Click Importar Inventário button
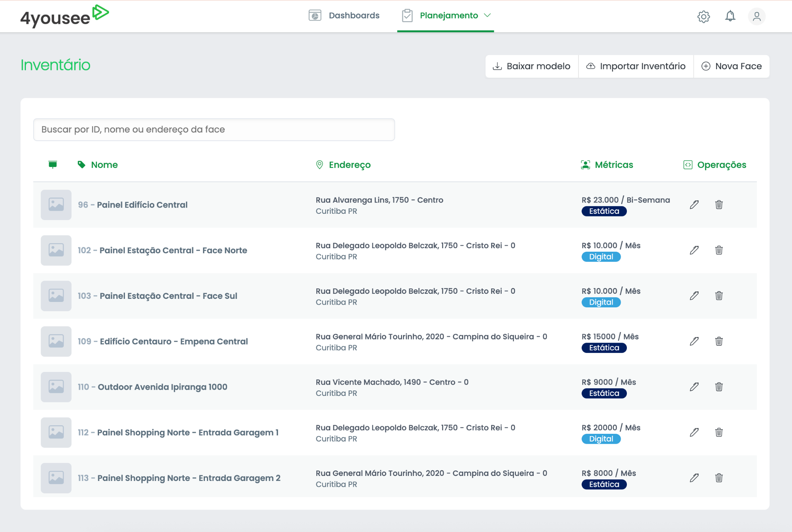The image size is (792, 532). click(636, 66)
